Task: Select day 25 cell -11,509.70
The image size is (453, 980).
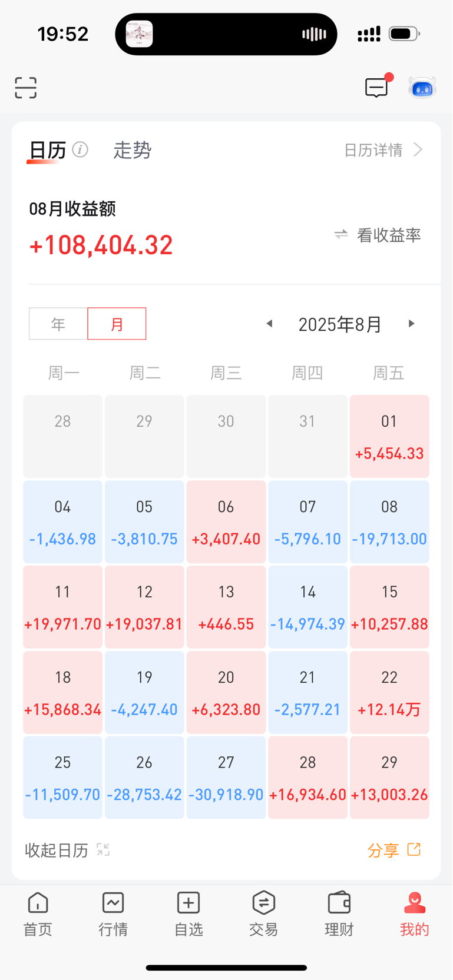Action: (x=62, y=778)
